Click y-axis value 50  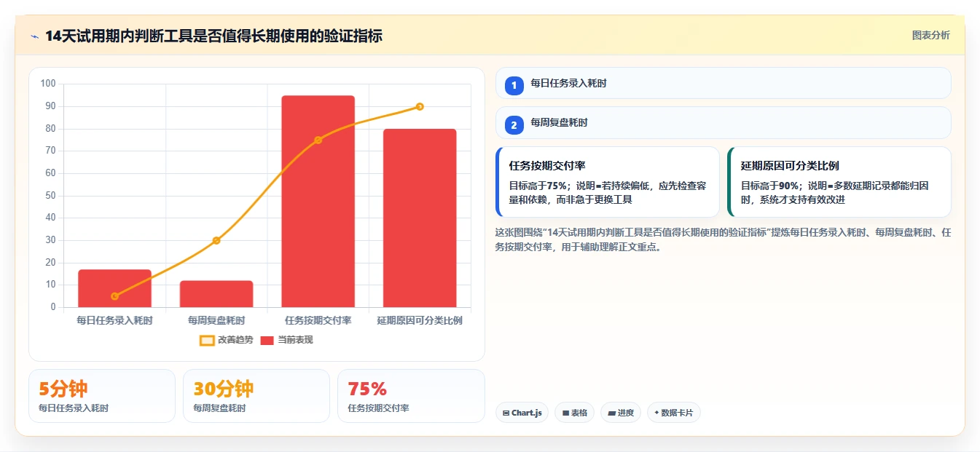click(50, 196)
